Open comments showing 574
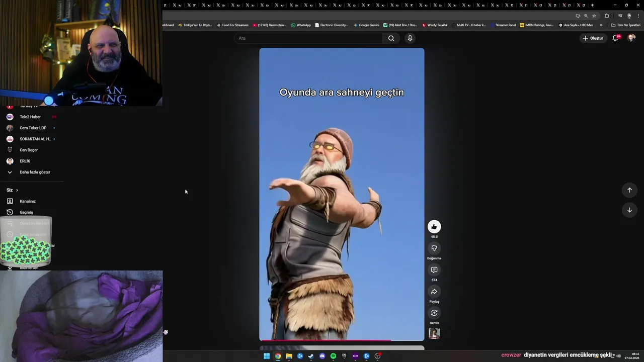Image resolution: width=644 pixels, height=362 pixels. click(434, 270)
